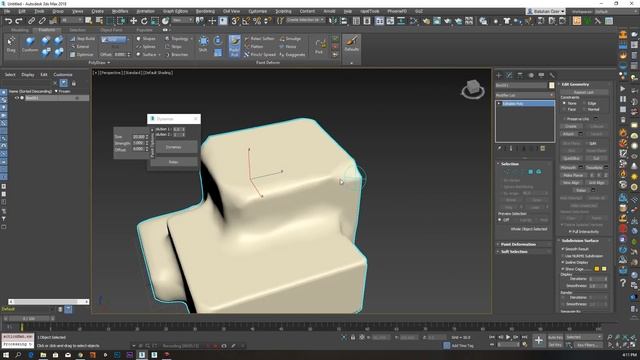Open the Create Selection Set dropdown

(305, 20)
